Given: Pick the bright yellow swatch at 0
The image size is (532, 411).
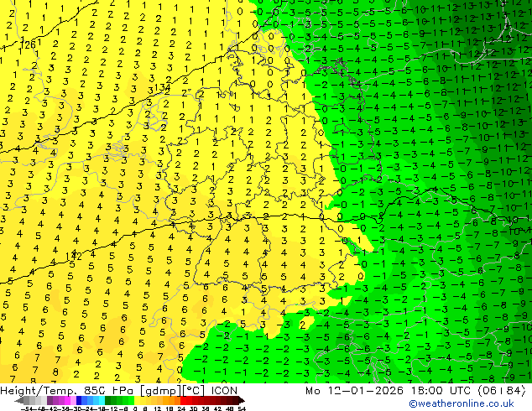Looking at the screenshot, I should click(x=137, y=400).
